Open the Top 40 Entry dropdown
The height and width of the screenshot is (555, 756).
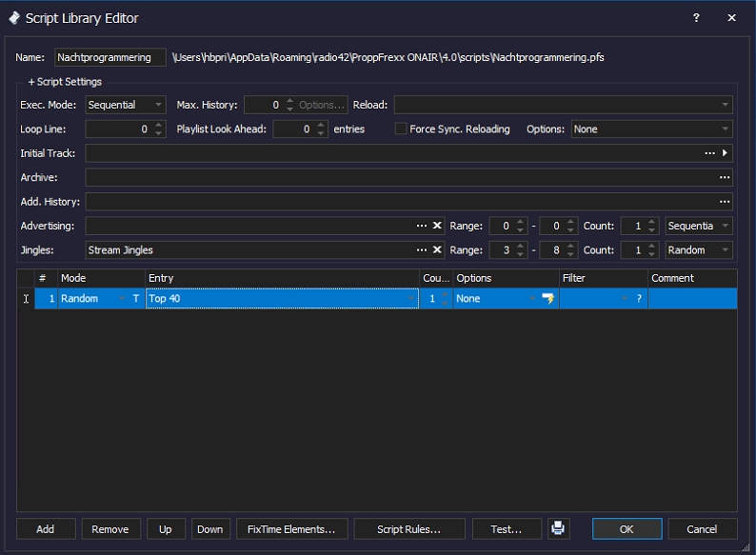coord(411,299)
